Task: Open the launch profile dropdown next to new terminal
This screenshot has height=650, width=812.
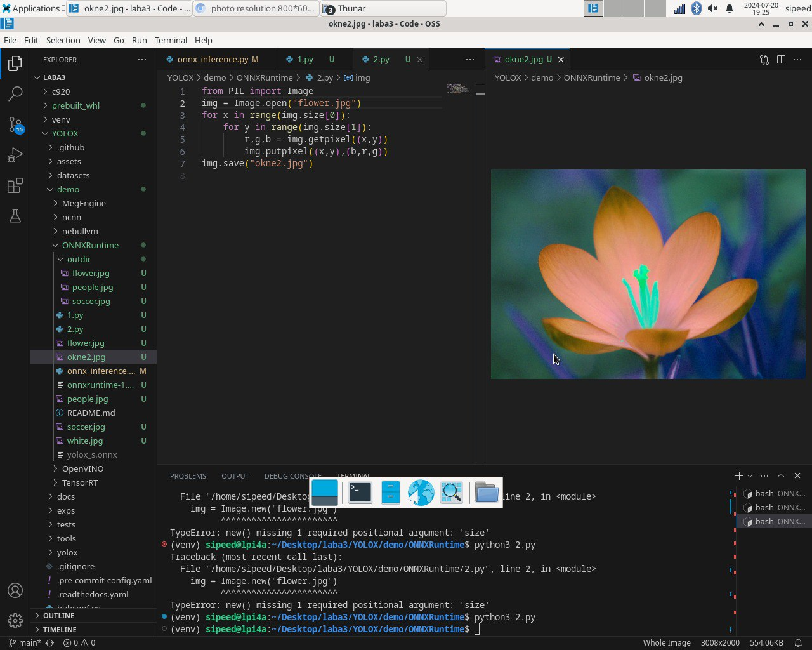Action: 750,476
